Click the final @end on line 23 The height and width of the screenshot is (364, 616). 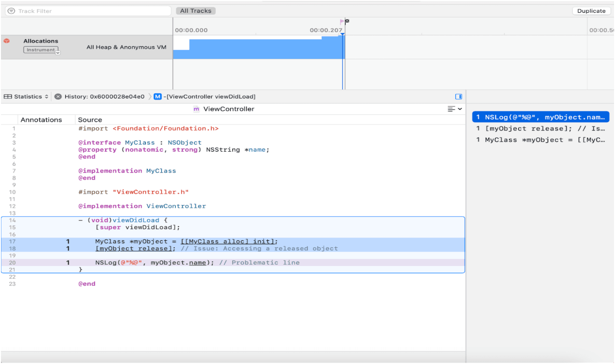coord(87,284)
